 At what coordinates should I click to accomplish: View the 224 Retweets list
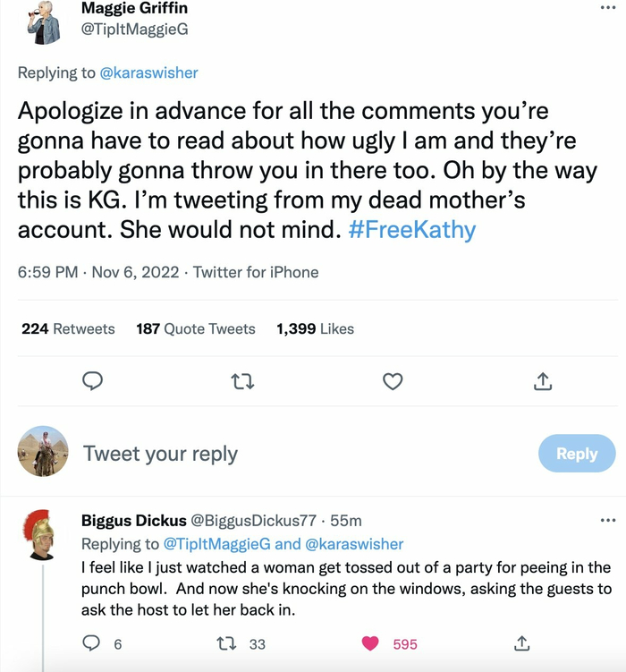(68, 329)
